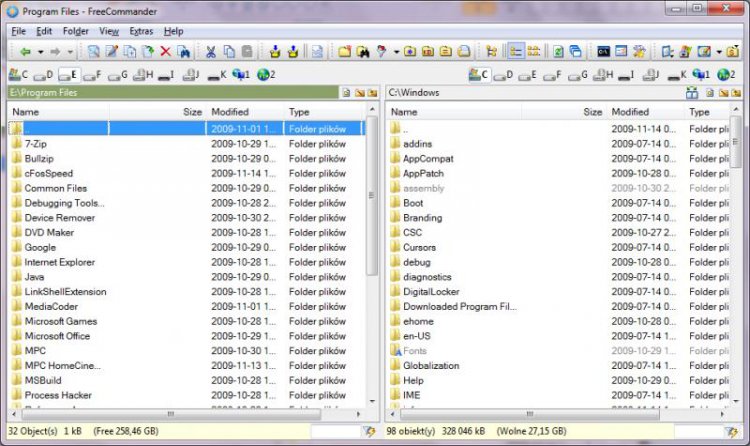Click the right status bar filter icon
This screenshot has width=750, height=446.
point(732,431)
